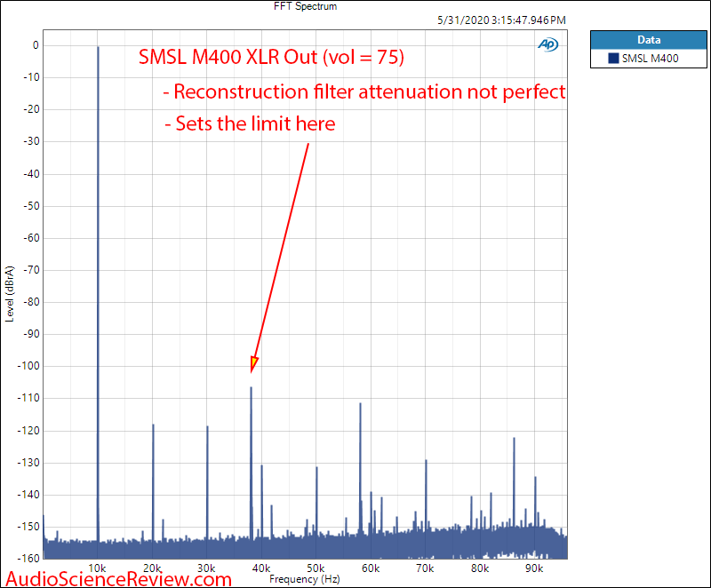Click the Data legend header
This screenshot has height=588, width=711.
(x=649, y=40)
